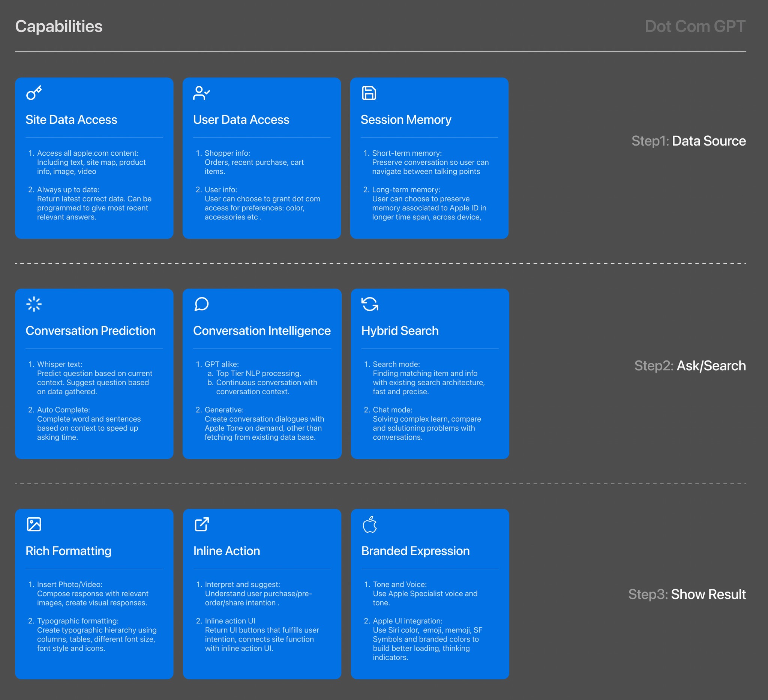The width and height of the screenshot is (768, 700).
Task: Select the Conversation Intelligence heading
Action: pyautogui.click(x=262, y=331)
